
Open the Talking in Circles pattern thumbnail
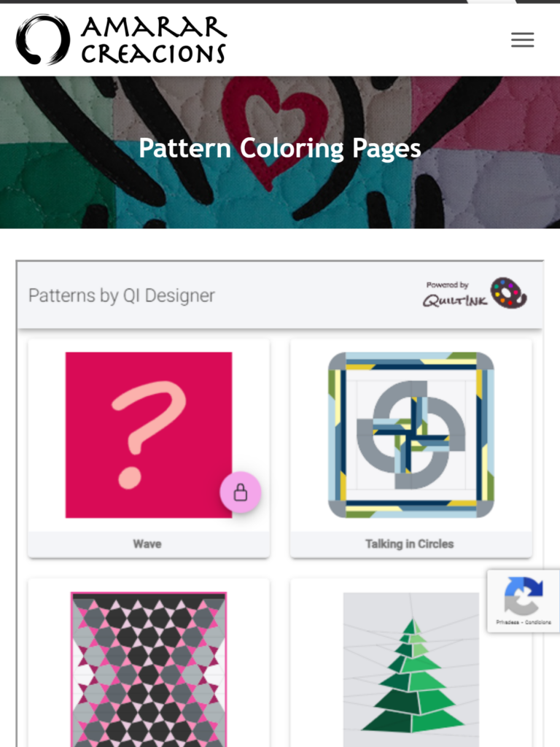(x=411, y=435)
